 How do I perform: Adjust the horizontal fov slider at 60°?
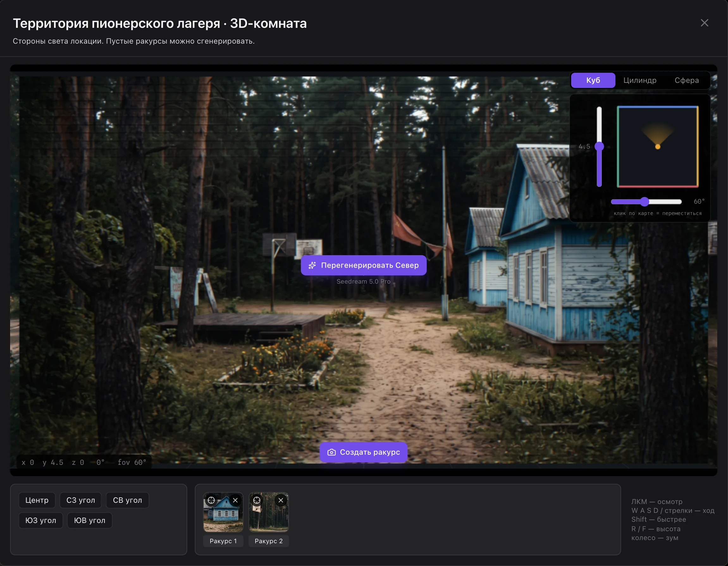[x=646, y=202]
